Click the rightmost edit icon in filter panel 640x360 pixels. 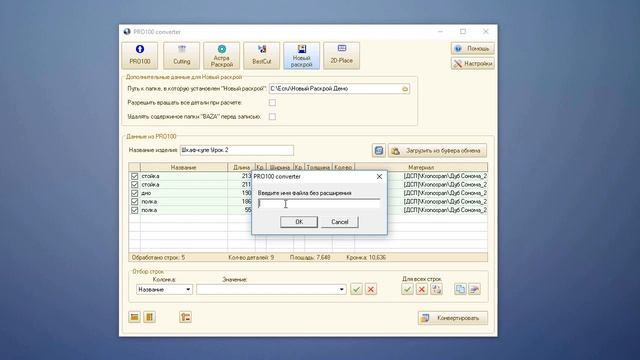pyautogui.click(x=474, y=289)
